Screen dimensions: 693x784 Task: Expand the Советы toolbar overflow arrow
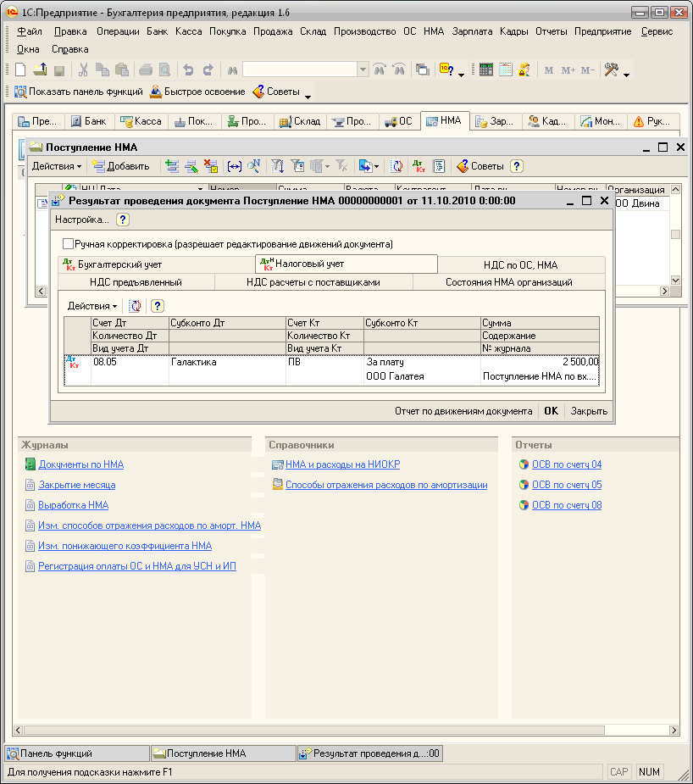click(308, 96)
